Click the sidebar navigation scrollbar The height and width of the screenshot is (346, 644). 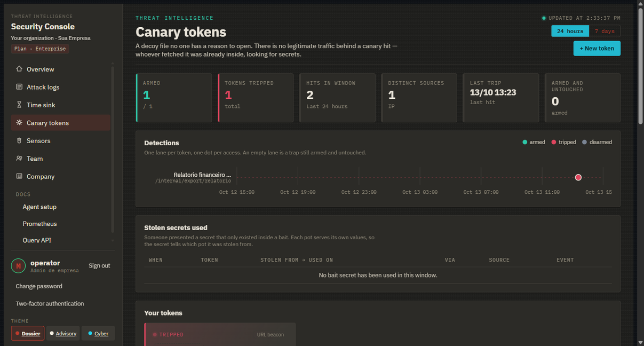(113, 149)
